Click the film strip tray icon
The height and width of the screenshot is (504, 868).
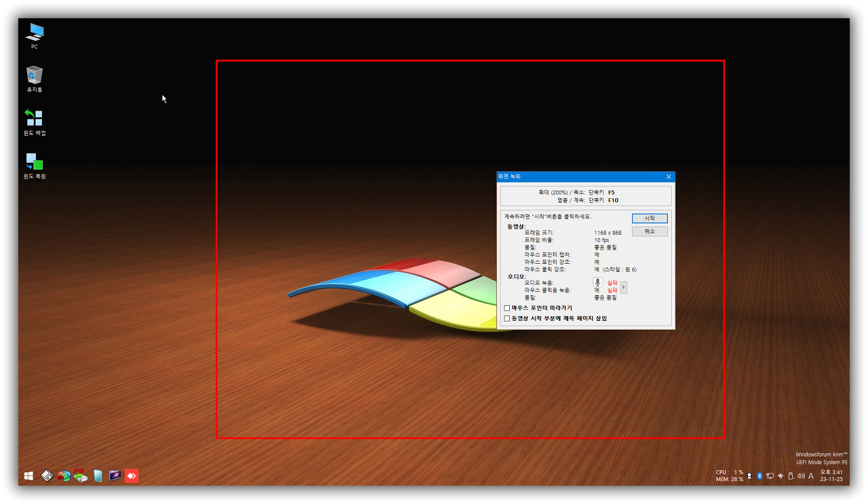749,476
